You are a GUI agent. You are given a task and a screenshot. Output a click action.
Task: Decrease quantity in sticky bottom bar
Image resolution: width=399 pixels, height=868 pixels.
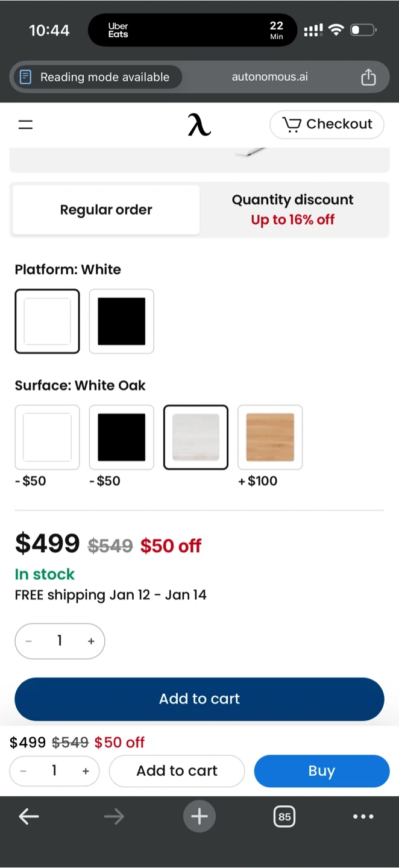click(24, 771)
